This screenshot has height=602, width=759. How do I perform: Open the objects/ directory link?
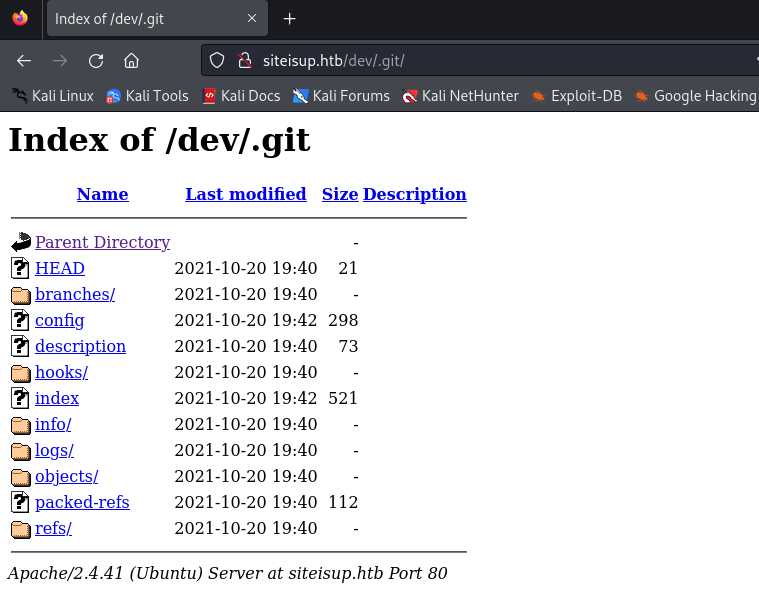click(x=66, y=476)
